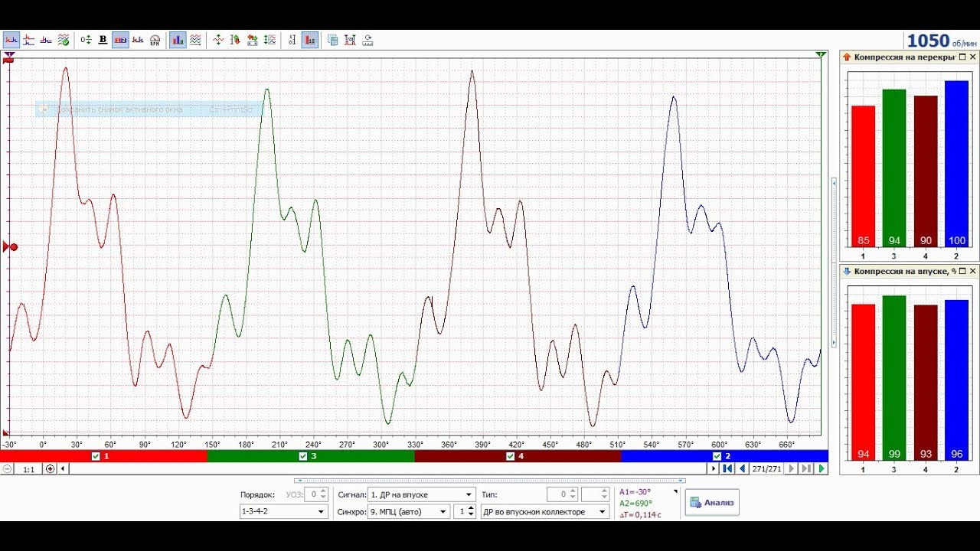Viewport: 980px width, 551px height.
Task: Click the zero-level offset toolbar icon
Action: click(x=86, y=40)
